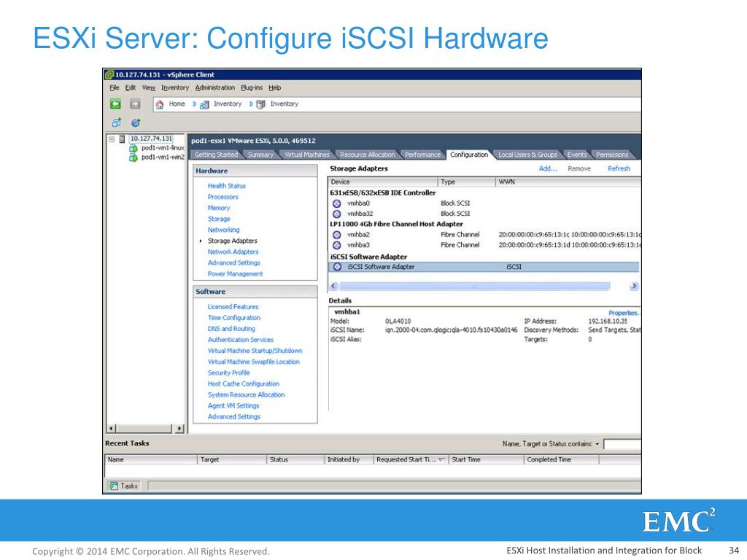Open Memory under Hardware
This screenshot has width=747, height=560.
[219, 208]
